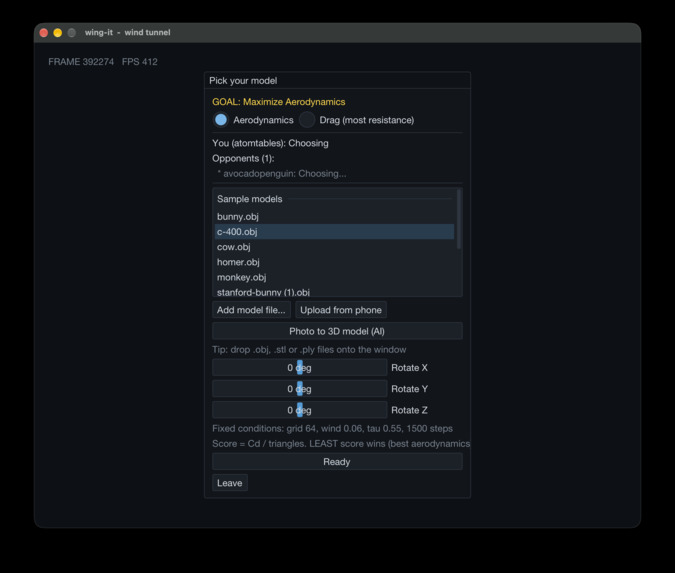Image resolution: width=675 pixels, height=573 pixels.
Task: Pick cow.obj in the model list
Action: click(x=334, y=247)
